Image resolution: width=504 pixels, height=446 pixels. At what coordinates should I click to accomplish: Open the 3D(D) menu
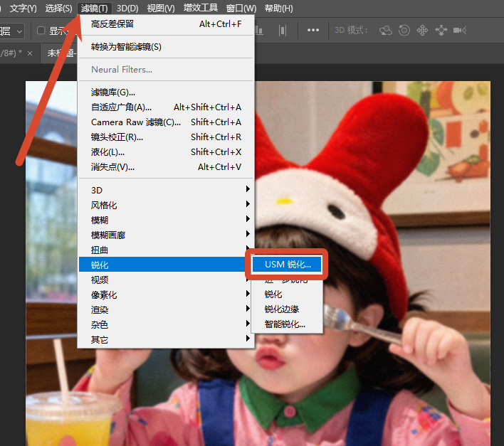click(x=127, y=8)
